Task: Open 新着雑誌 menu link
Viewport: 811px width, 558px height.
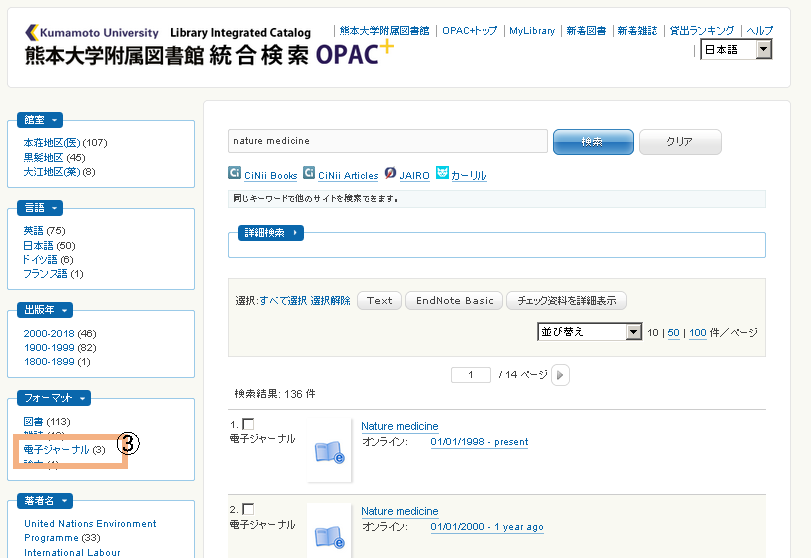Action: [637, 31]
